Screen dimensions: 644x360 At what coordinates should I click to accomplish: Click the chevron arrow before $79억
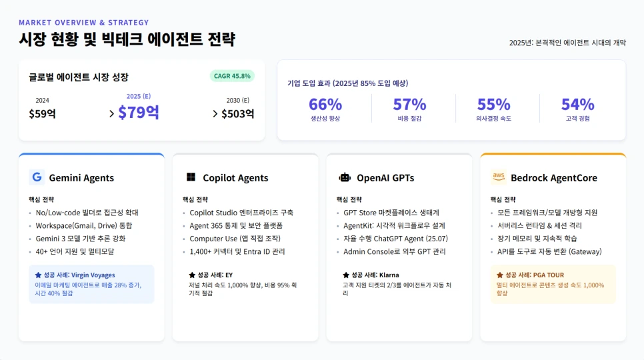(112, 114)
